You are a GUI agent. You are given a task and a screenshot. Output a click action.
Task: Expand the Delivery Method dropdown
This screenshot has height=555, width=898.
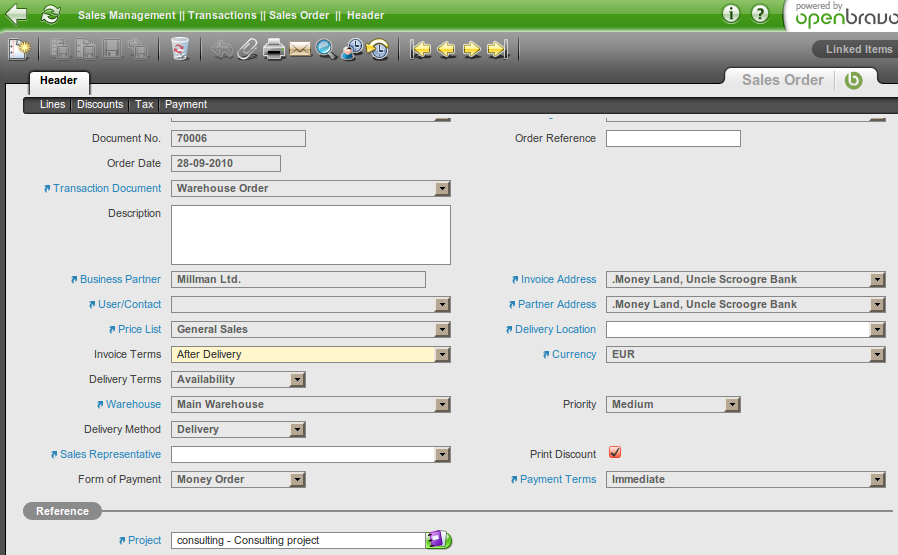[297, 430]
